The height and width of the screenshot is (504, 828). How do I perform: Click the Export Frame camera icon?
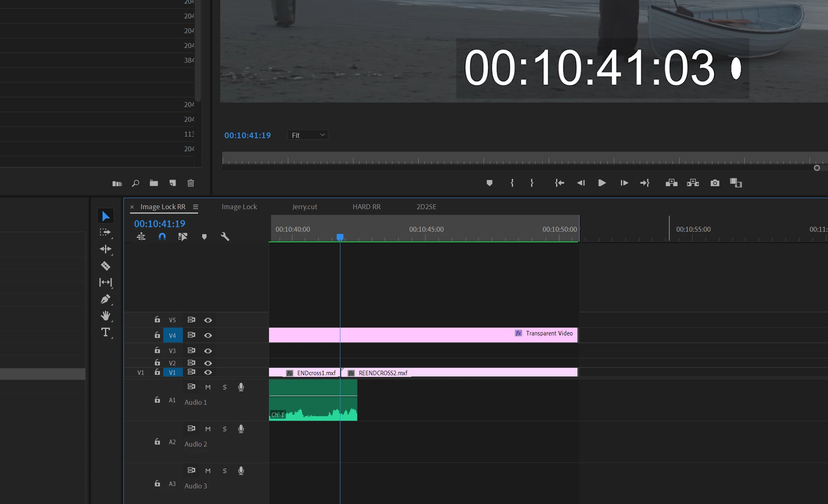pos(715,183)
